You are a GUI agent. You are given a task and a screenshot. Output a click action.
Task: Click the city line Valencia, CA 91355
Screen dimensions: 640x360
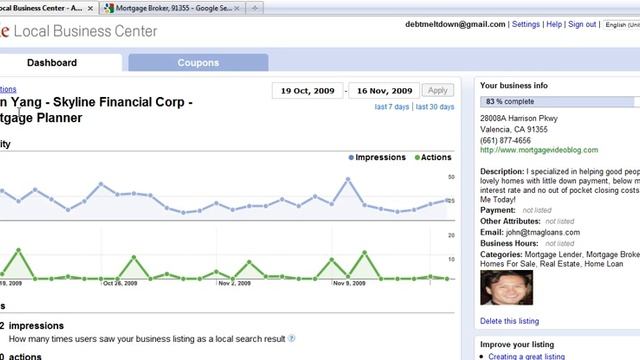click(514, 129)
